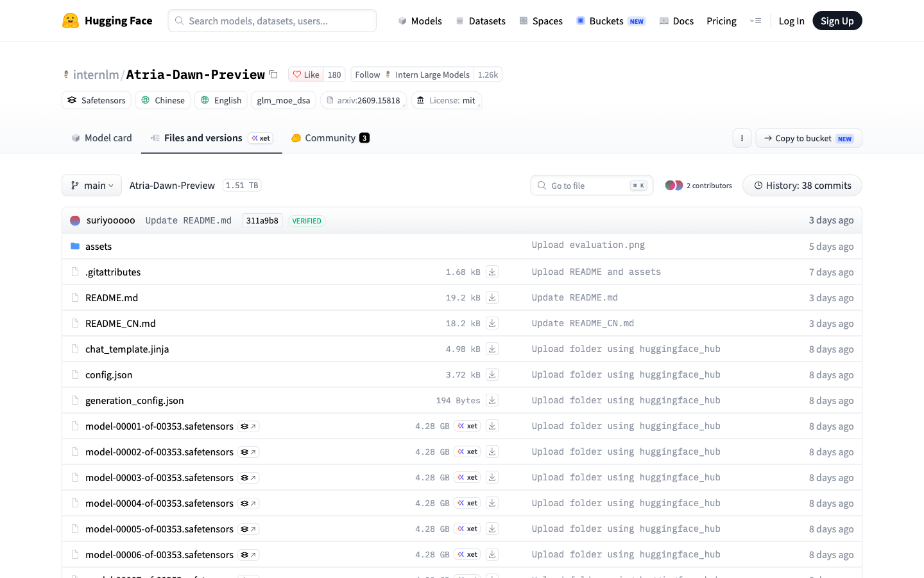
Task: Download README.md via its download icon
Action: tap(492, 297)
